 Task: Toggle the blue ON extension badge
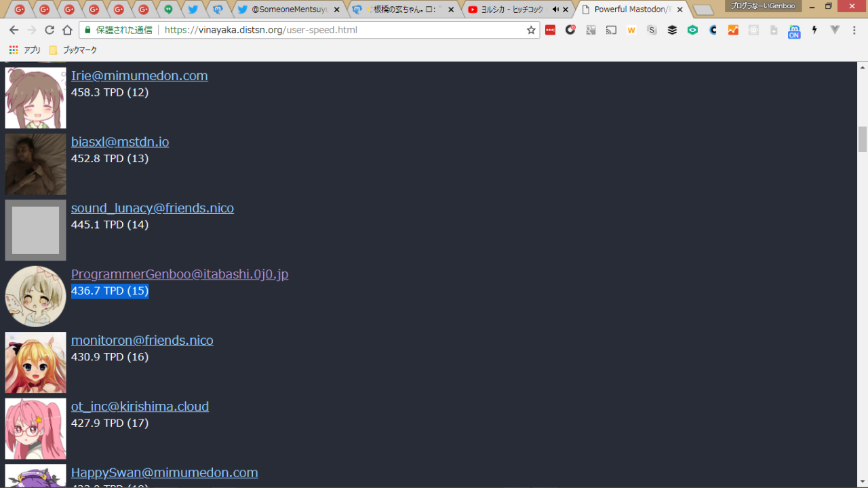click(x=793, y=31)
